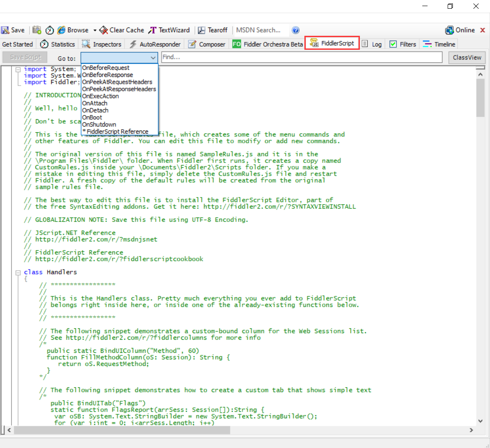Switch to the Timeline tab
This screenshot has width=490, height=448.
tap(439, 45)
